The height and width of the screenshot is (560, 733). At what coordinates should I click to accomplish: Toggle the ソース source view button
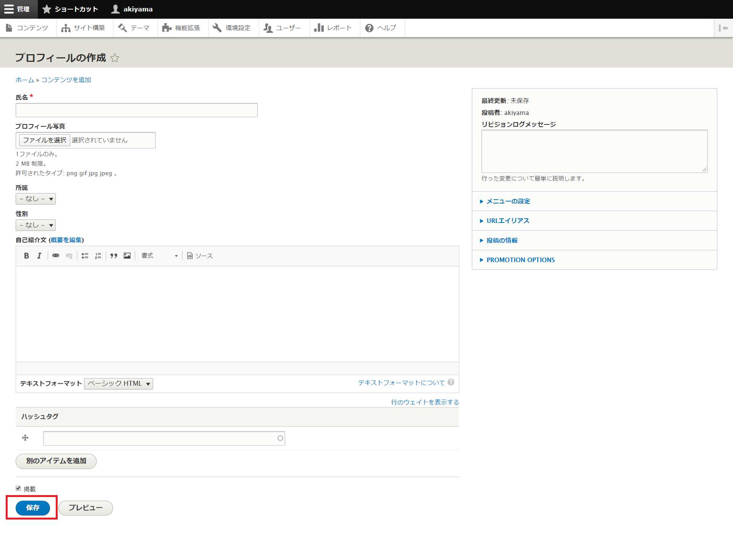click(200, 256)
